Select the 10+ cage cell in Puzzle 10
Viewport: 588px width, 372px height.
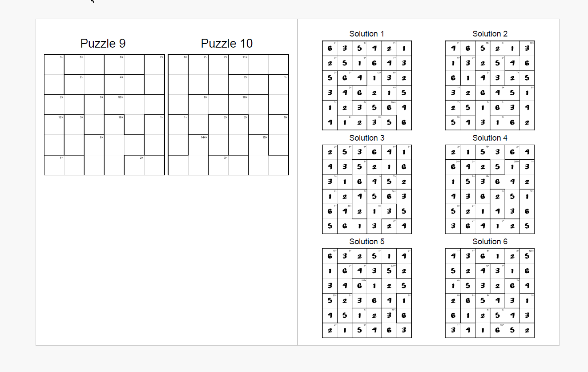(x=238, y=105)
